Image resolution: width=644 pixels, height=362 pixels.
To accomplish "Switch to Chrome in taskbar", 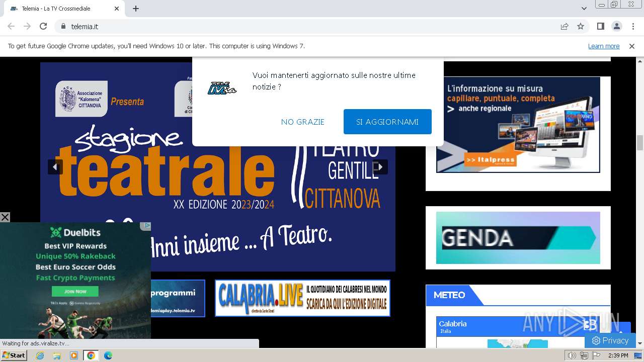I will point(91,355).
